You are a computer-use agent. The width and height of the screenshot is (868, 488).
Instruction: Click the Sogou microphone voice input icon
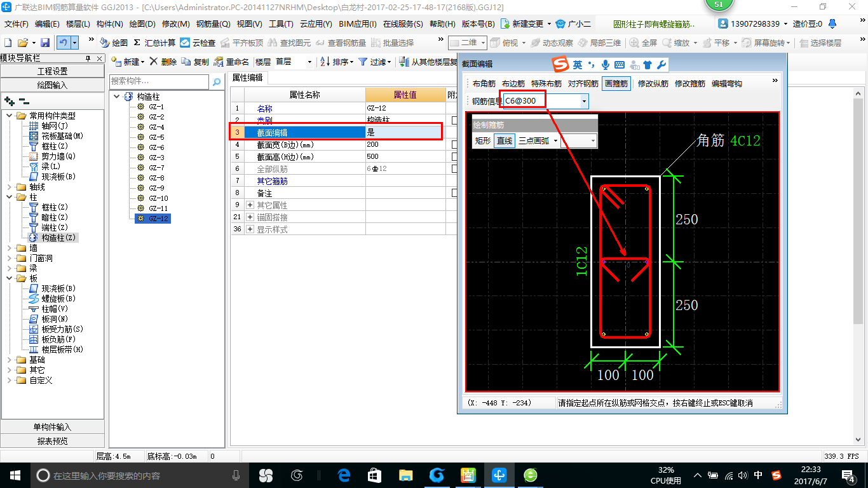click(x=606, y=65)
